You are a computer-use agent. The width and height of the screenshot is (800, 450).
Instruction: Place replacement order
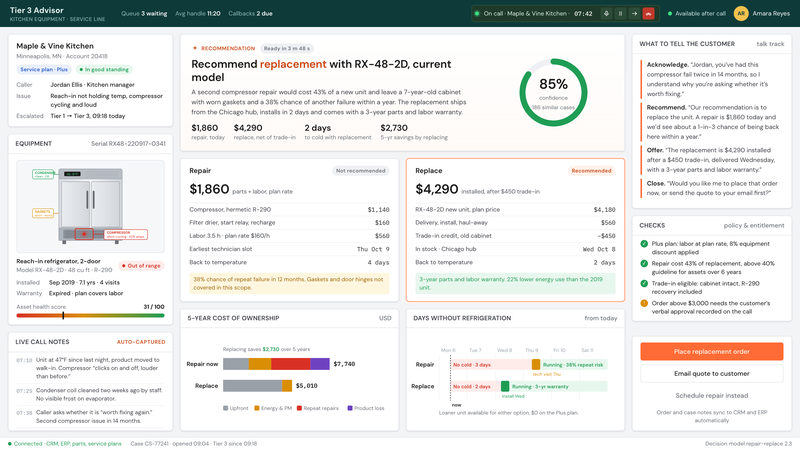pos(711,352)
